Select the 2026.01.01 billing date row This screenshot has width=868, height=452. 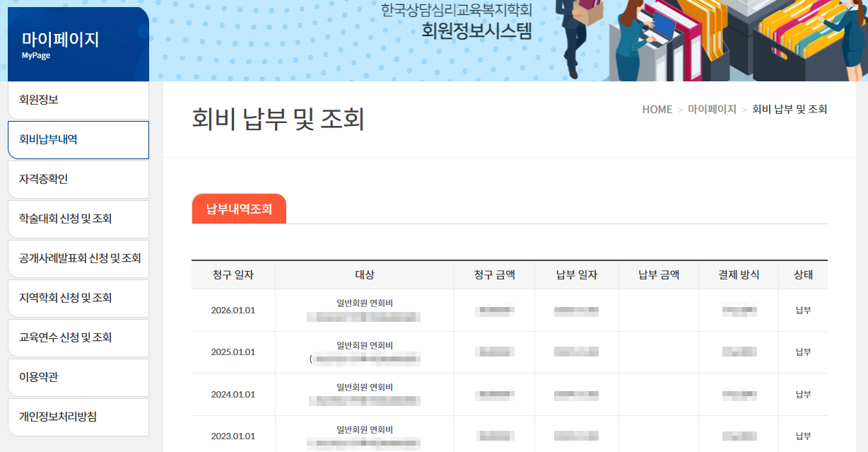coord(233,310)
